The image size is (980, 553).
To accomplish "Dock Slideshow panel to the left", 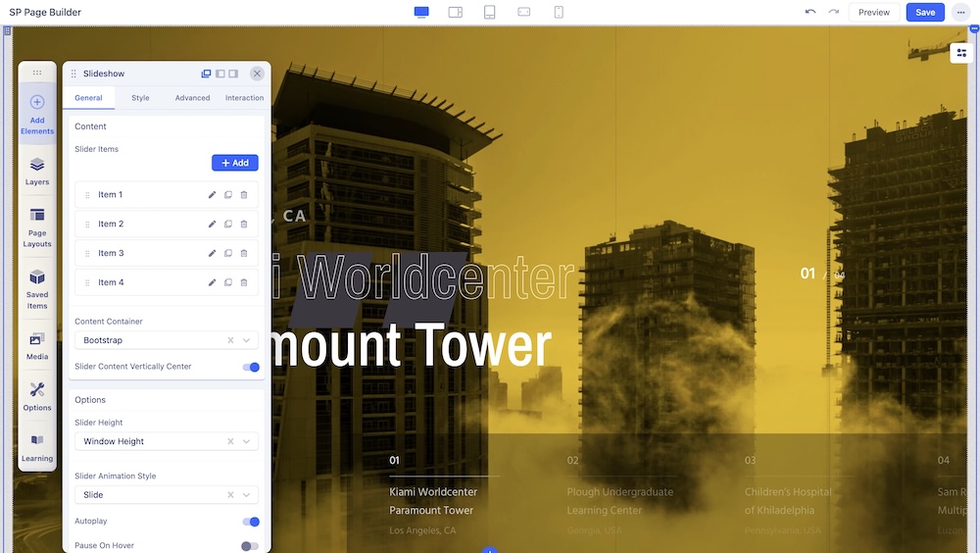I will [x=220, y=74].
